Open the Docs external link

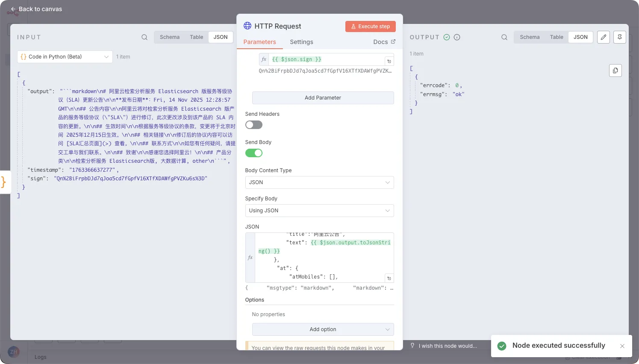[384, 42]
